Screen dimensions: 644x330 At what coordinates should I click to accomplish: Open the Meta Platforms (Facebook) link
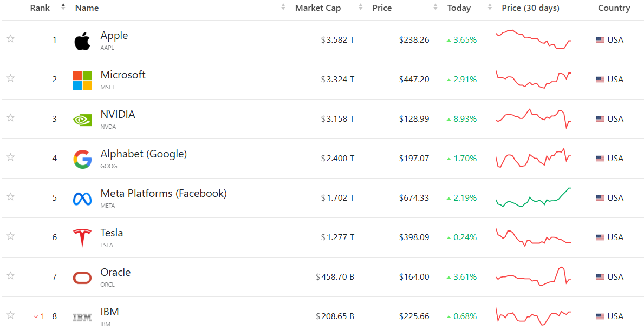click(164, 194)
